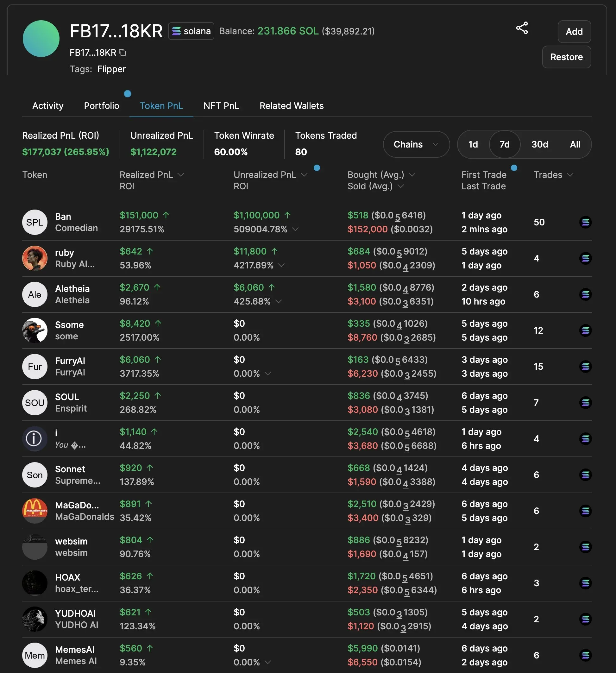This screenshot has height=673, width=616.
Task: Click the $some token bird avatar
Action: point(35,330)
